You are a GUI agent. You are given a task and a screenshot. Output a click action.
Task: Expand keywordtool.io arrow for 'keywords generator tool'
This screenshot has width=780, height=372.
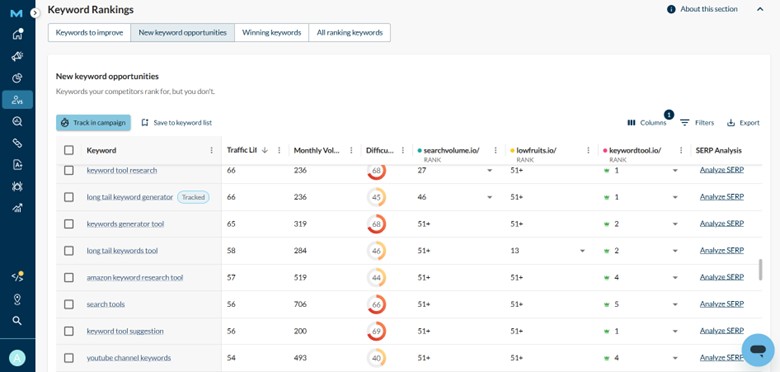tap(675, 224)
